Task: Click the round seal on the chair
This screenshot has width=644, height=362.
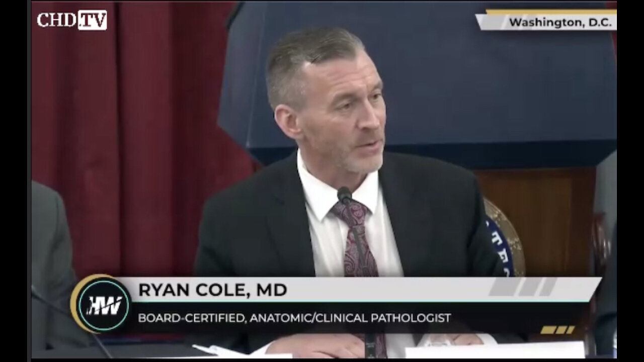Action: 505,238
